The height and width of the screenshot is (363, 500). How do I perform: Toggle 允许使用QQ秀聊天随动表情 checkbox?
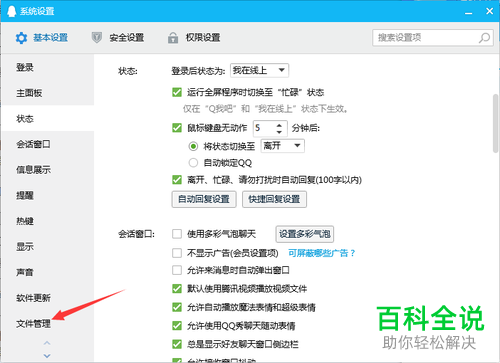(x=177, y=325)
